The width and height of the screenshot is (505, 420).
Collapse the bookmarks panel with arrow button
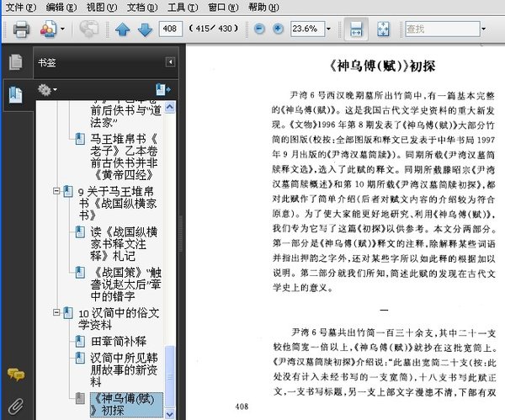[x=170, y=61]
